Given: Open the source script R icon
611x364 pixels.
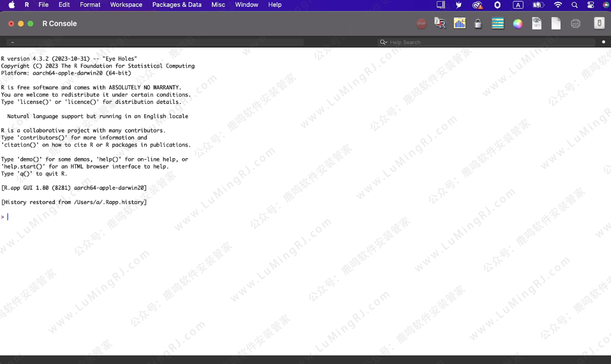Looking at the screenshot, I should tap(440, 23).
